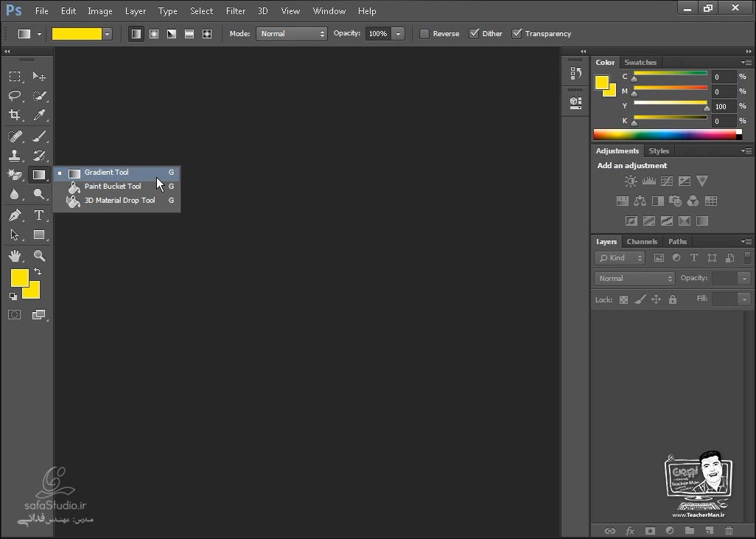The height and width of the screenshot is (539, 756).
Task: Select the Horizontal Type tool
Action: coord(39,215)
